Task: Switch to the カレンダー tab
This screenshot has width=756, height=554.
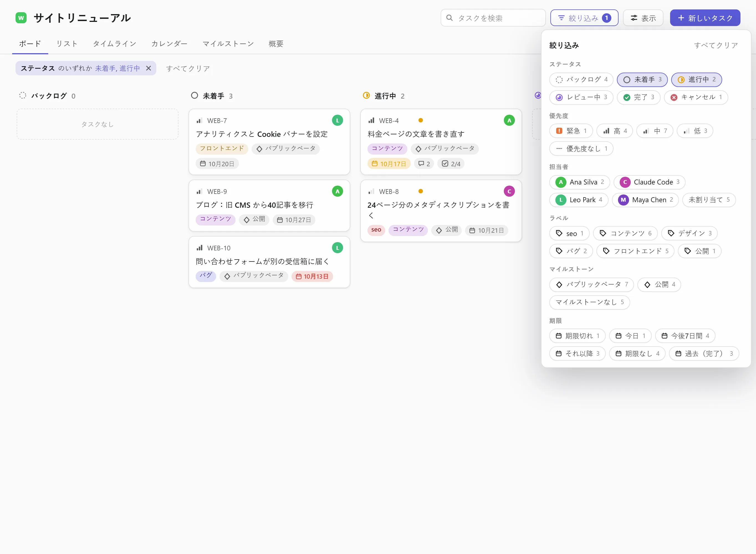Action: 169,43
